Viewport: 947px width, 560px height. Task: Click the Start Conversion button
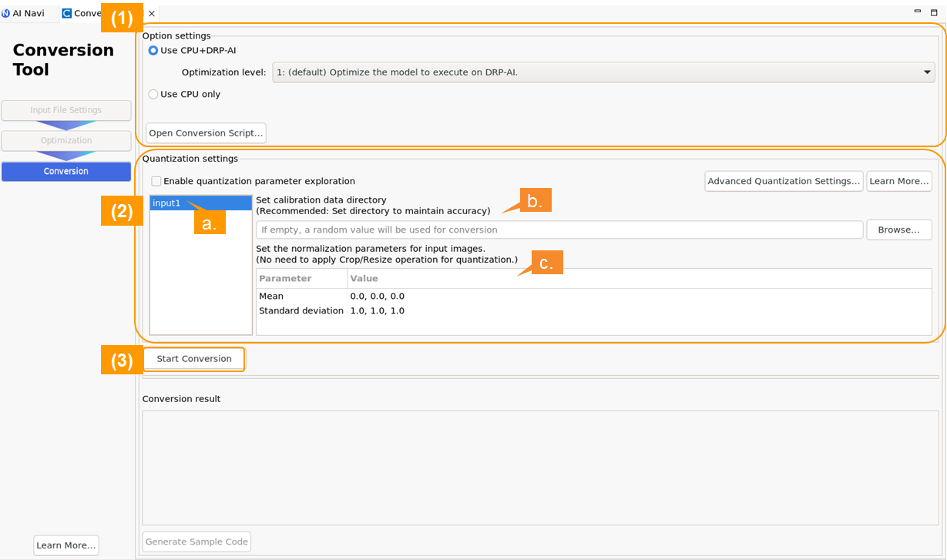pos(194,359)
